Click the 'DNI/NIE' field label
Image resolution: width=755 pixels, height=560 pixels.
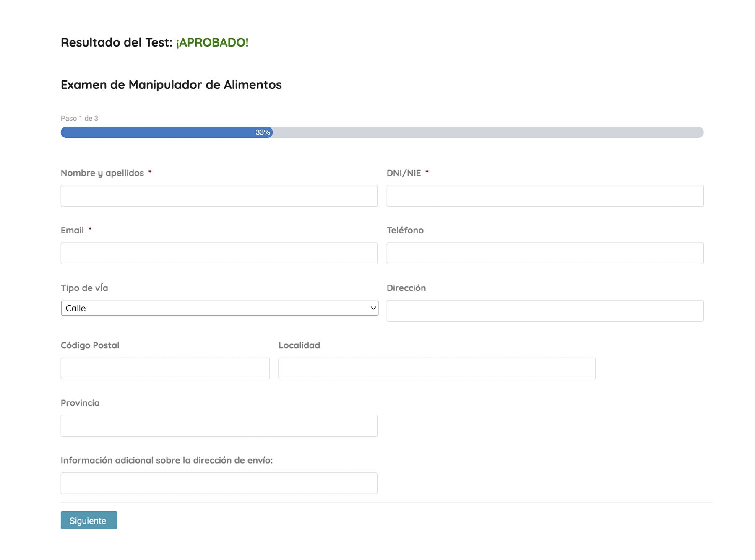pos(404,173)
